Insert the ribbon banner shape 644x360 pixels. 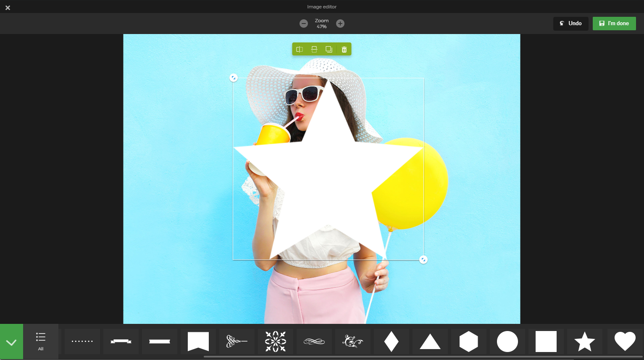(x=121, y=342)
